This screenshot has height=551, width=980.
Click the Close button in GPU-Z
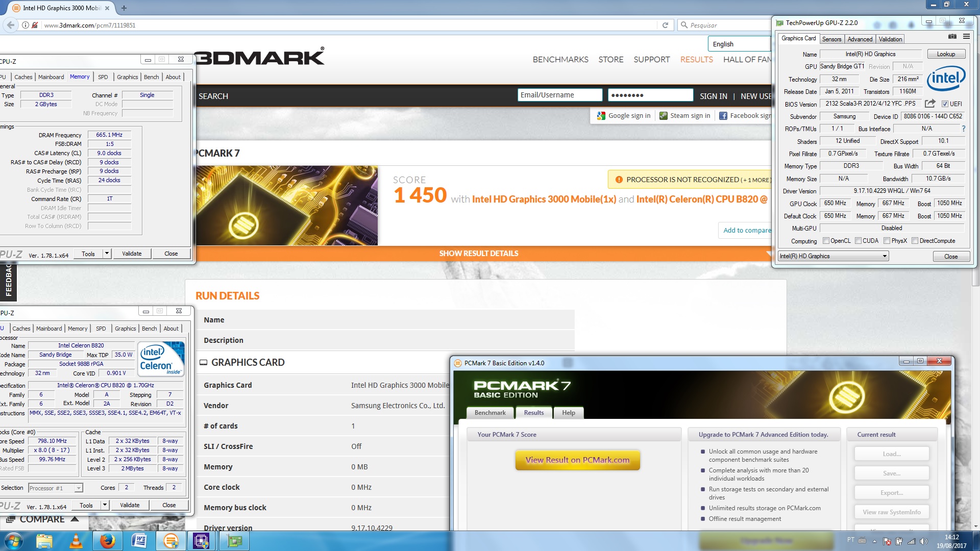951,257
